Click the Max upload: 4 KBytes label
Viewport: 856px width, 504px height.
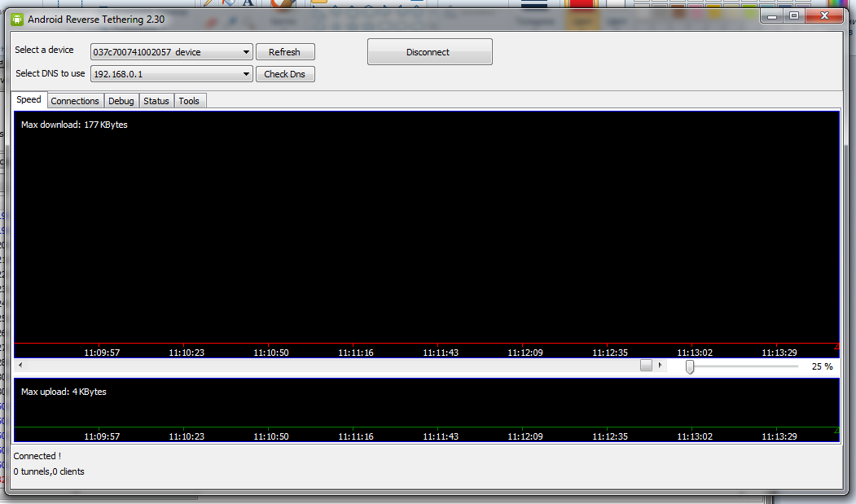pos(64,392)
